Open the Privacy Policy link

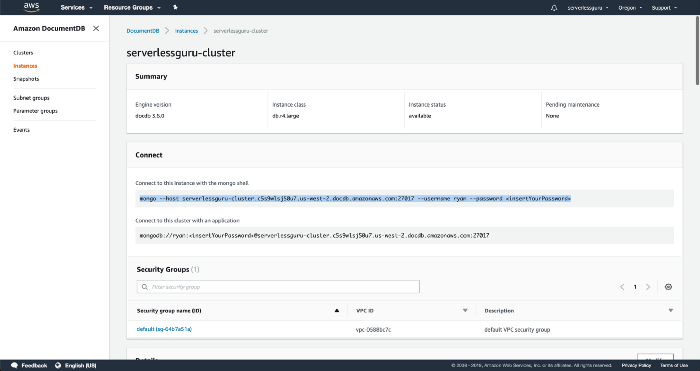tap(636, 366)
